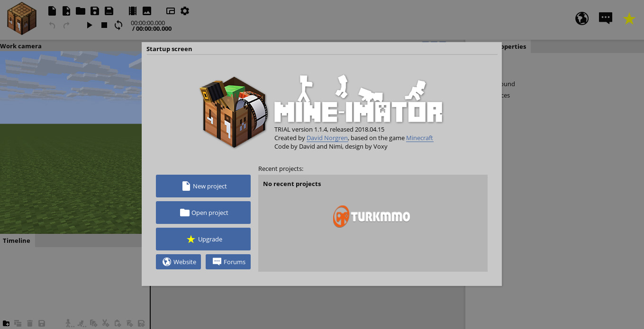Click the run cycle figure icon
The width and height of the screenshot is (644, 329).
(82, 323)
